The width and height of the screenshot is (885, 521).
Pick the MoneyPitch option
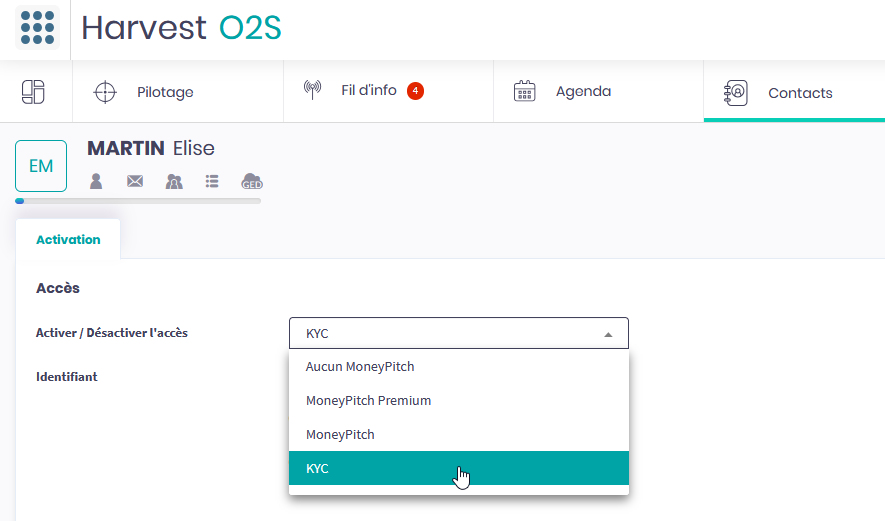tap(340, 435)
